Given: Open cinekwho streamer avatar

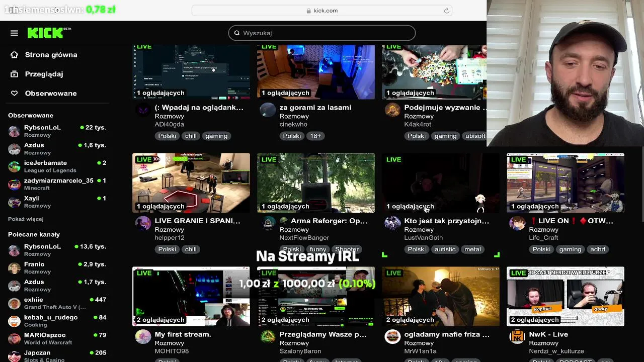Looking at the screenshot, I should point(268,110).
